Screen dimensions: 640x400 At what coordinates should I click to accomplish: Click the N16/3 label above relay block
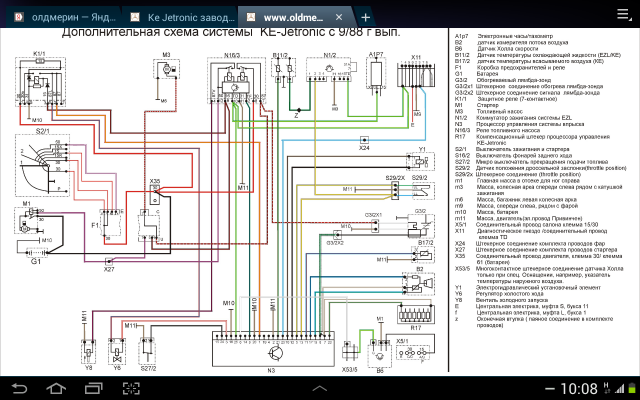[232, 55]
